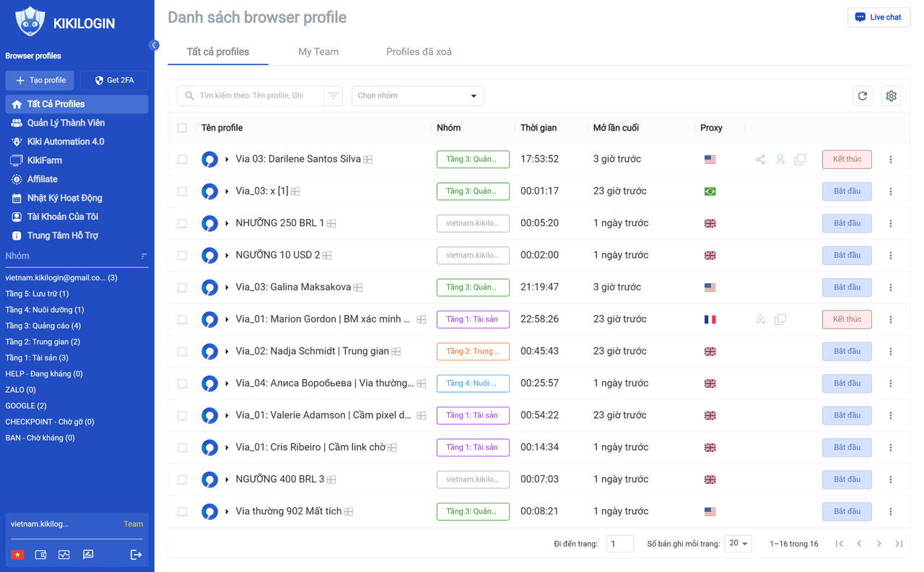
Task: Open the column settings gear
Action: coord(891,95)
